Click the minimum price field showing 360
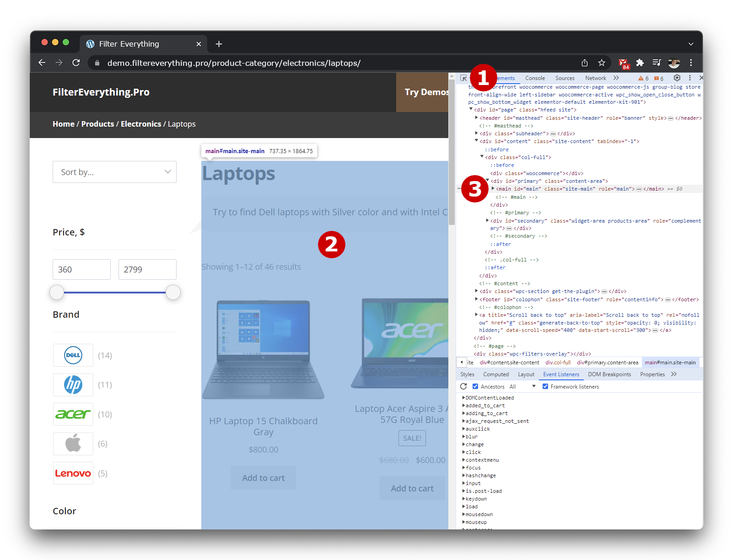Image resolution: width=732 pixels, height=560 pixels. pyautogui.click(x=81, y=269)
